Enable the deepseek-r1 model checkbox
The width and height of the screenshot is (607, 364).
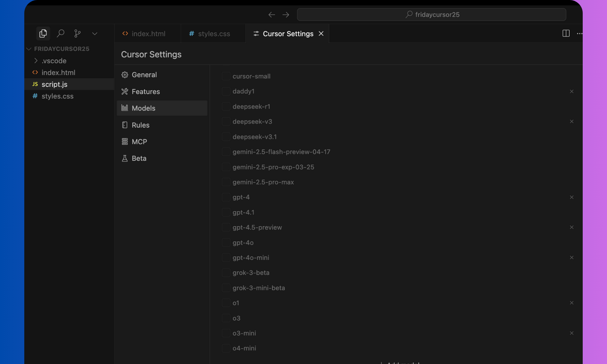click(x=226, y=107)
